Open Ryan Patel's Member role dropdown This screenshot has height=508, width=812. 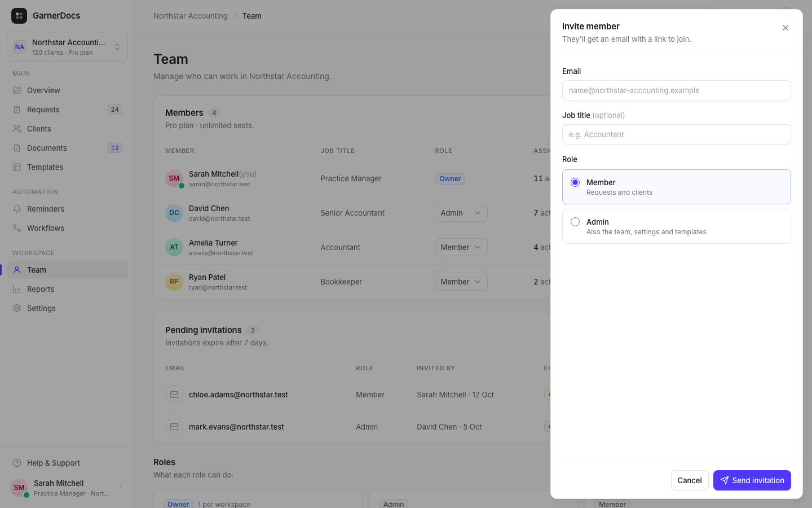tap(461, 282)
